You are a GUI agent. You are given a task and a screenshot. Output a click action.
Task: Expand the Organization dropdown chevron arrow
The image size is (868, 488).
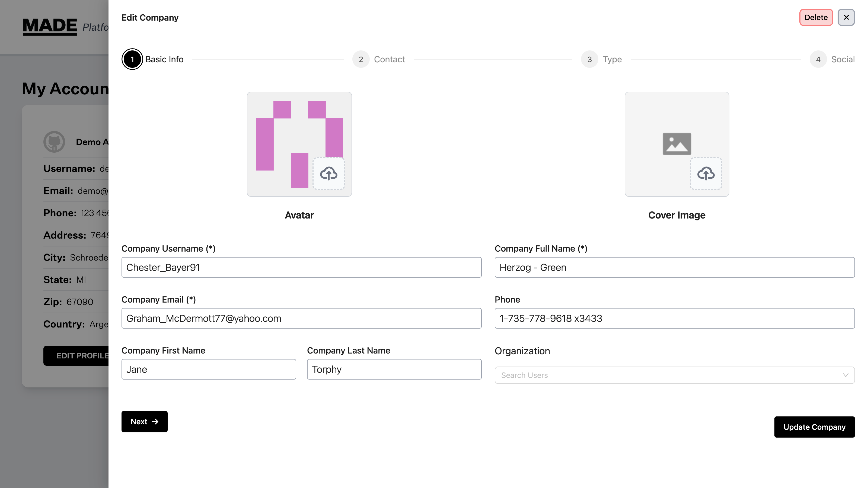pyautogui.click(x=845, y=375)
